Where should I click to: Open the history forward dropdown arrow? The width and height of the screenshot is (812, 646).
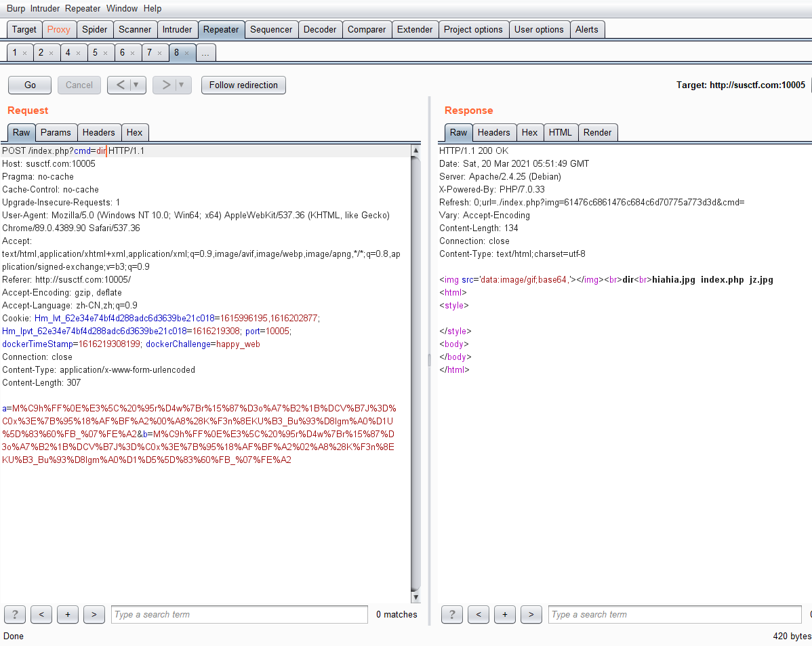click(182, 85)
